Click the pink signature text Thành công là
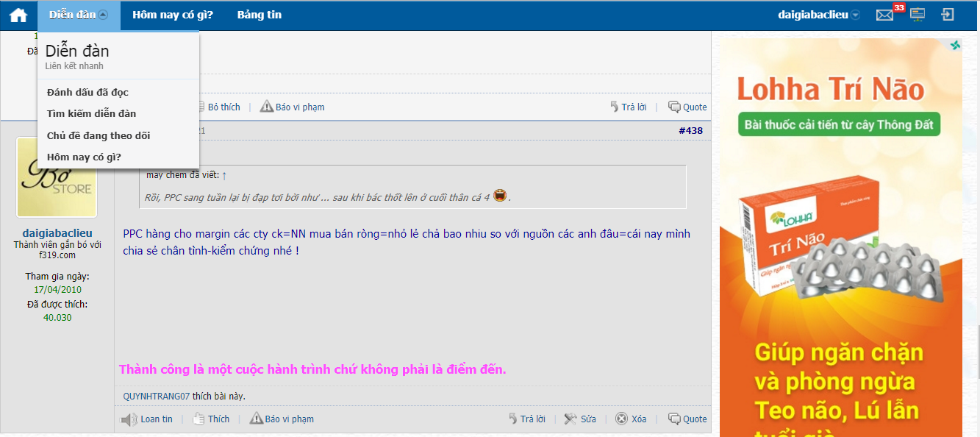Image resolution: width=980 pixels, height=437 pixels. click(x=312, y=369)
